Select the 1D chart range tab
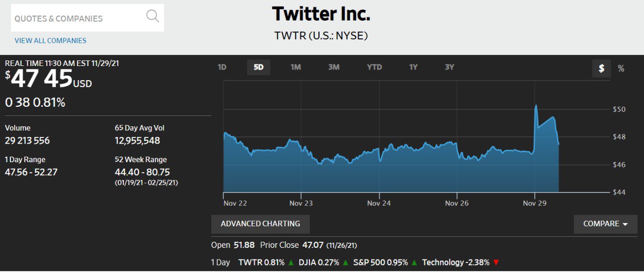The image size is (644, 273). [x=222, y=67]
